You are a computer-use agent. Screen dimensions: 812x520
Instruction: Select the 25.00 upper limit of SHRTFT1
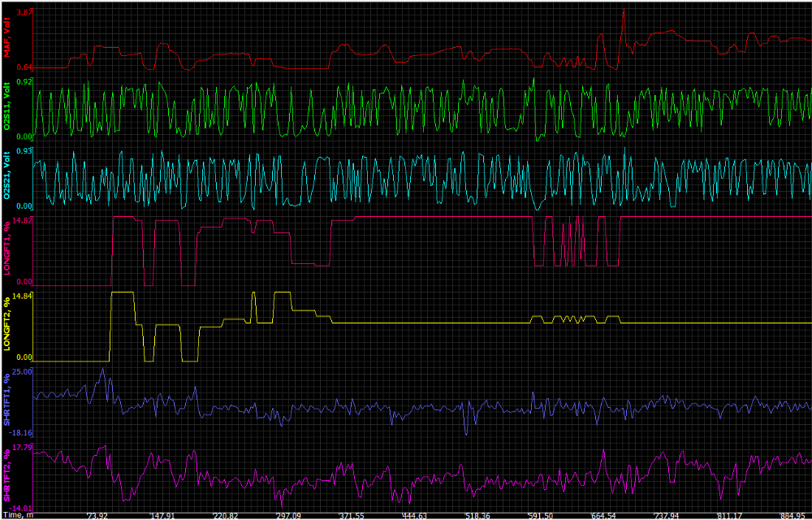click(x=22, y=371)
